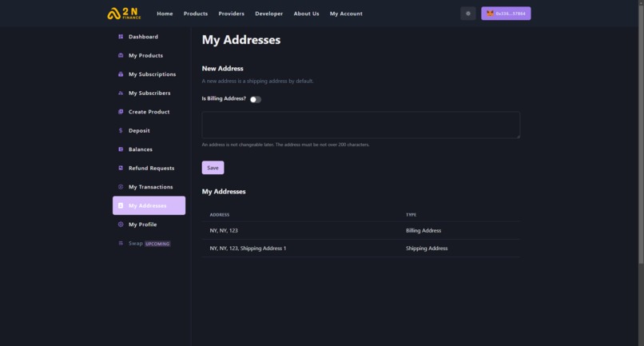Open the About Us menu item
Image resolution: width=644 pixels, height=346 pixels.
pos(306,14)
